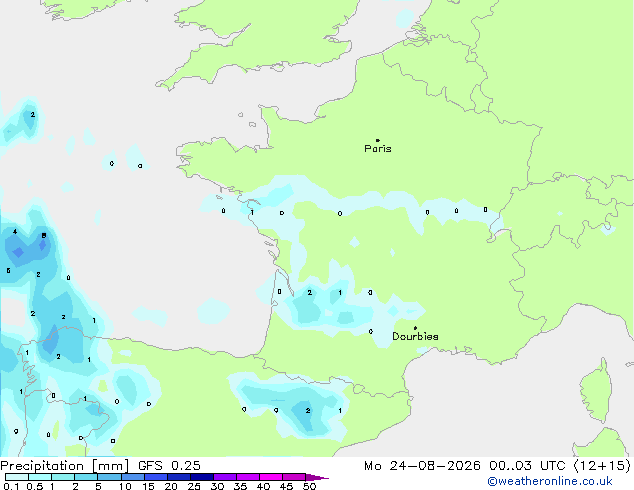Click the legend value label 10

coord(125,486)
